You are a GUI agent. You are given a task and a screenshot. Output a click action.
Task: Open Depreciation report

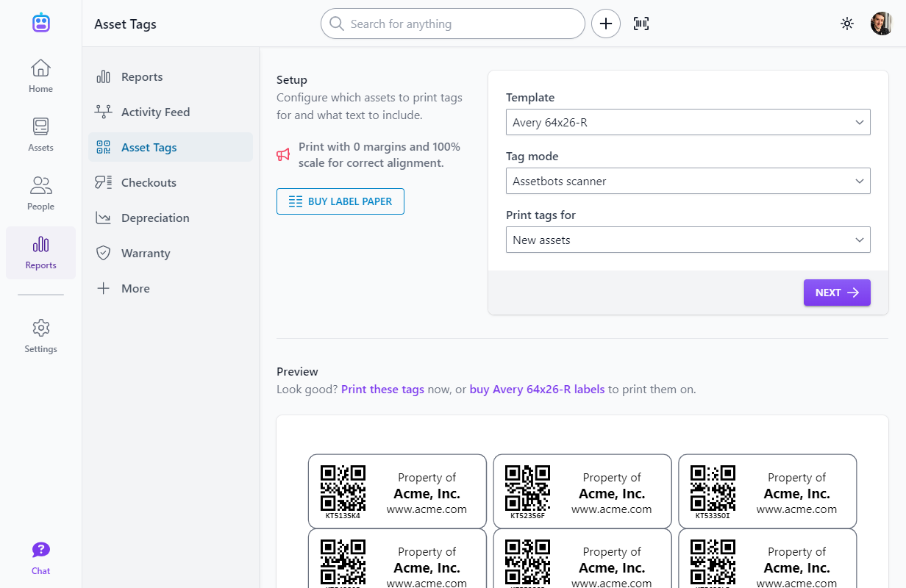pyautogui.click(x=170, y=218)
